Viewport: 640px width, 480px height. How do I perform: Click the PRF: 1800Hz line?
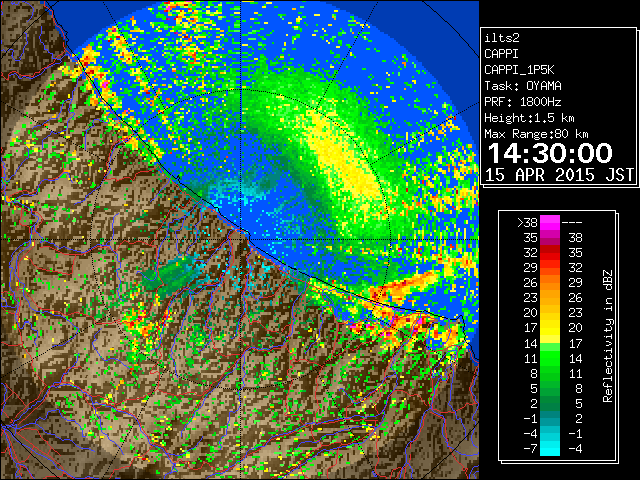[x=523, y=102]
